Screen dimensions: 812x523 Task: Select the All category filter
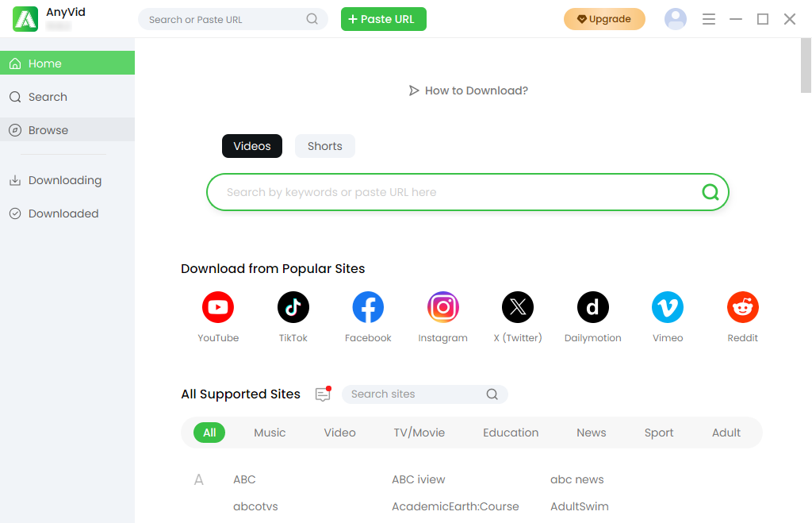point(209,433)
